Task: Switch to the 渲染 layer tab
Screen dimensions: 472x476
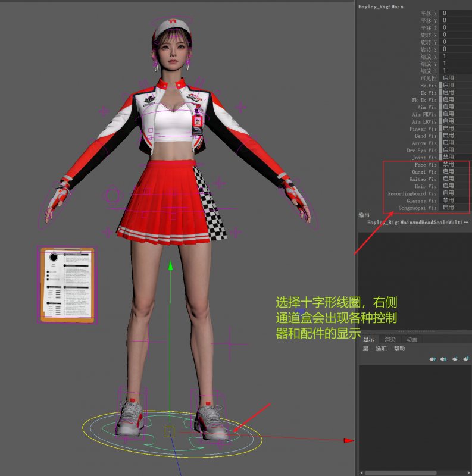Action: click(x=390, y=339)
